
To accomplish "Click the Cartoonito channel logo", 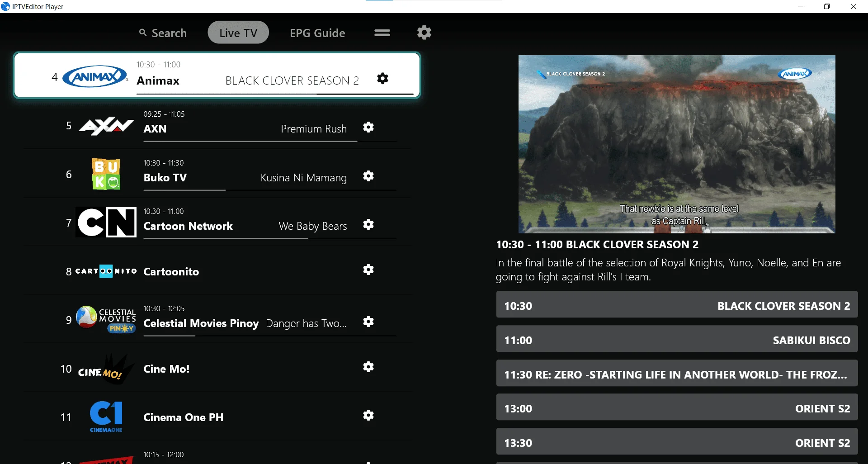I will click(x=106, y=271).
